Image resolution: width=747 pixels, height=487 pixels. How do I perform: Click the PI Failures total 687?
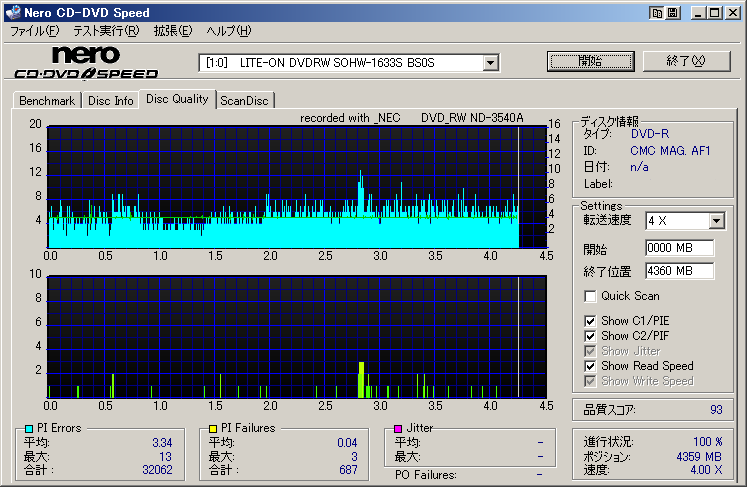348,470
